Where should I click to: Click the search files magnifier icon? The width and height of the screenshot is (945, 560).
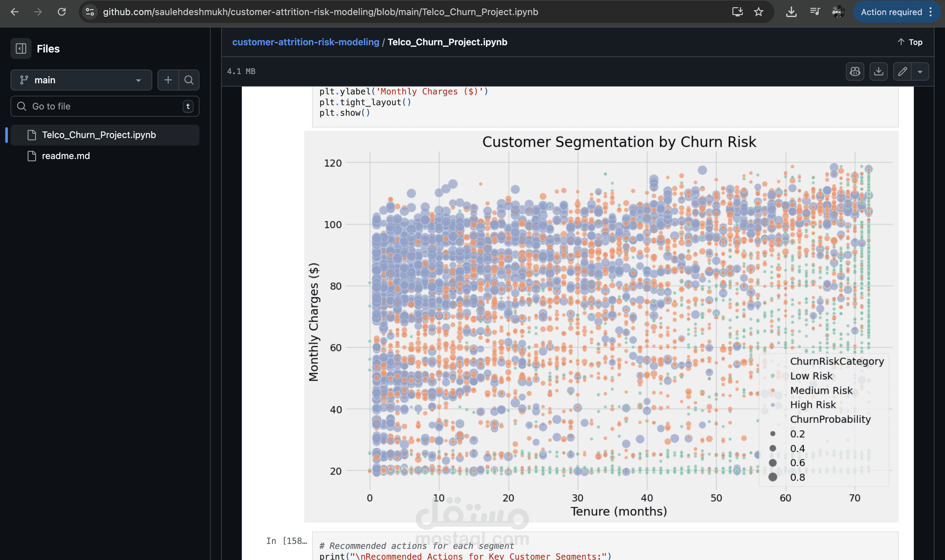tap(189, 80)
